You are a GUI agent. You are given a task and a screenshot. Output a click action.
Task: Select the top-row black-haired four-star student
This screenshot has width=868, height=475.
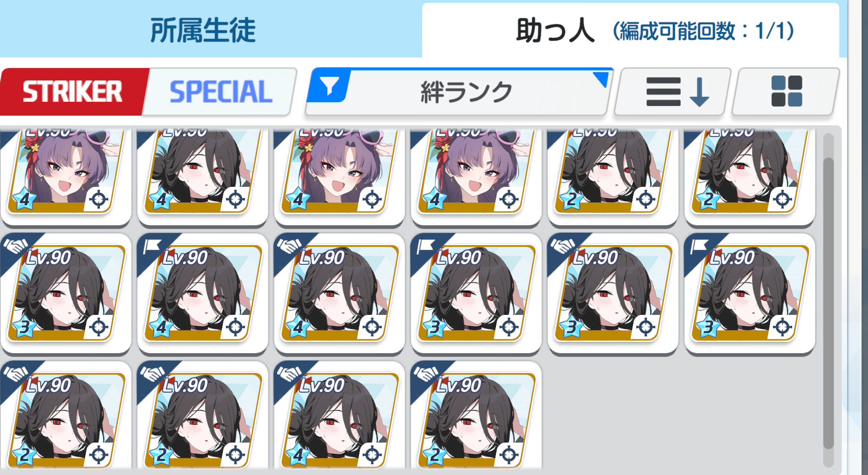pos(203,177)
